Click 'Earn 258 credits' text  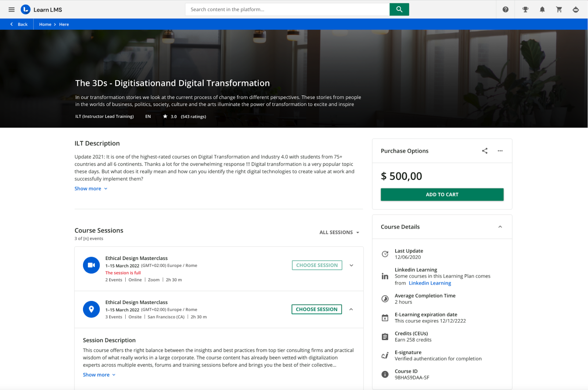click(x=413, y=340)
